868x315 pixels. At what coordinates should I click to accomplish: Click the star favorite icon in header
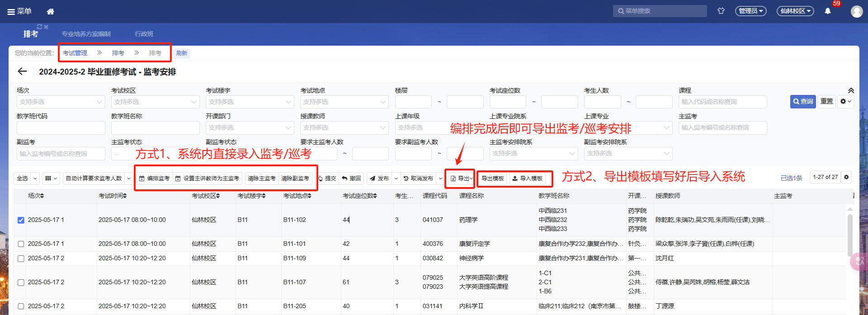(x=721, y=11)
